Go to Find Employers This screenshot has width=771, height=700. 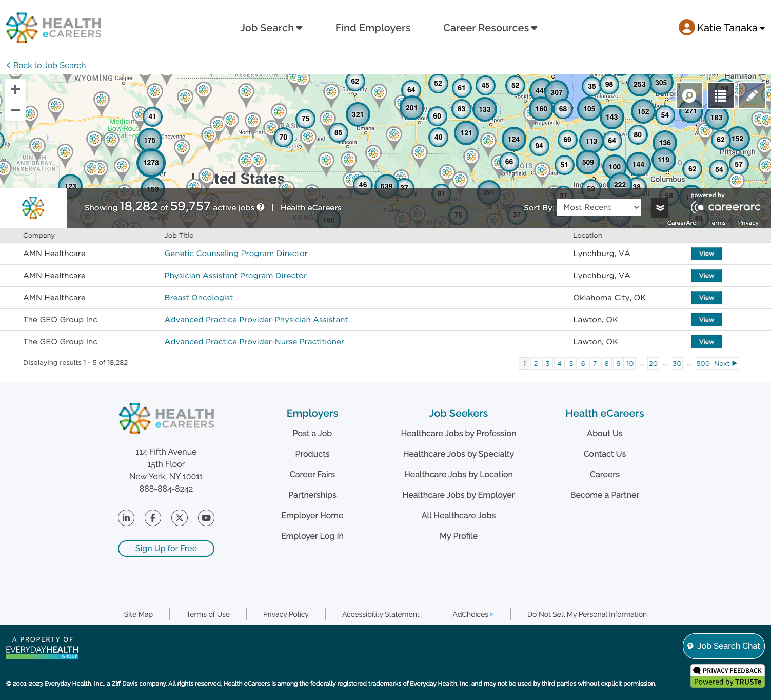coord(373,28)
